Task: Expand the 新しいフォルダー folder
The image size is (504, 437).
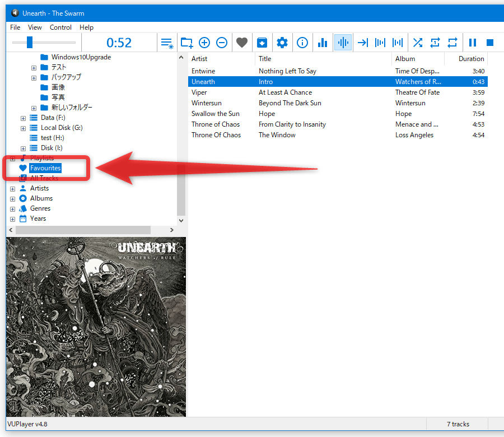Action: point(34,108)
